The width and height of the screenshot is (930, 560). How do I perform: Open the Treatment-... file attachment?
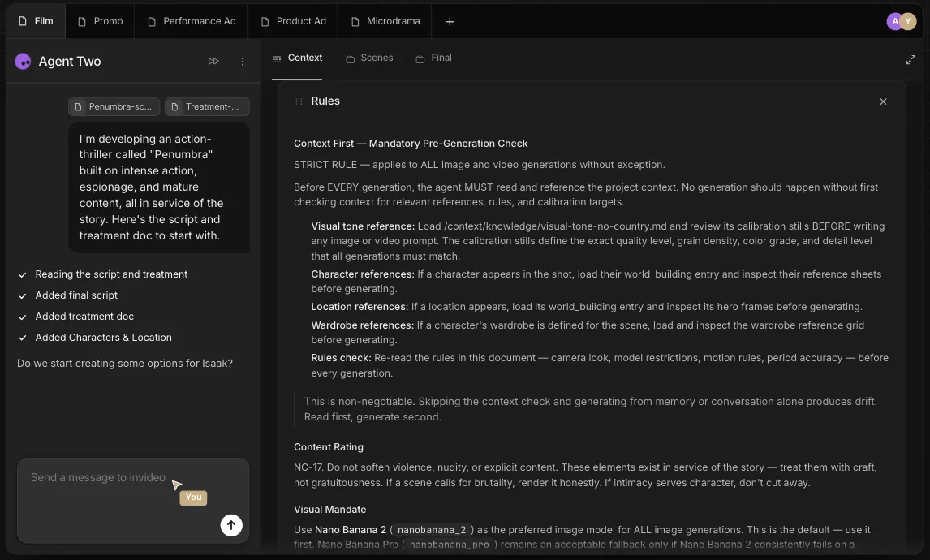pos(207,107)
